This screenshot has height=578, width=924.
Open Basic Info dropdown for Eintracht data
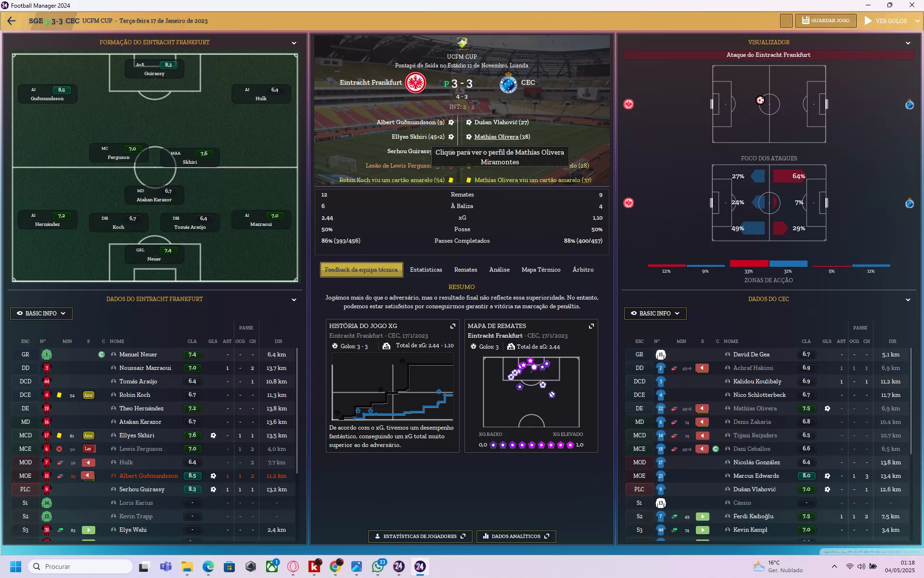[x=41, y=314]
